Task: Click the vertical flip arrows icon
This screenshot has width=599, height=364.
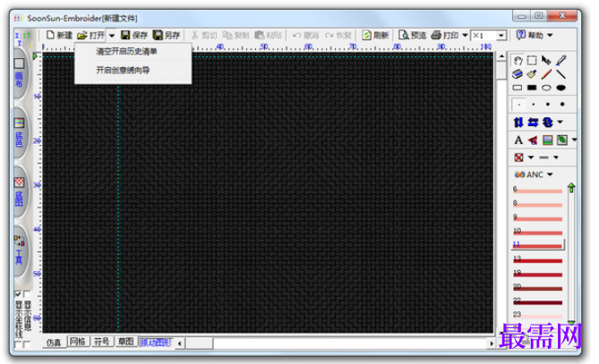Action: (518, 123)
